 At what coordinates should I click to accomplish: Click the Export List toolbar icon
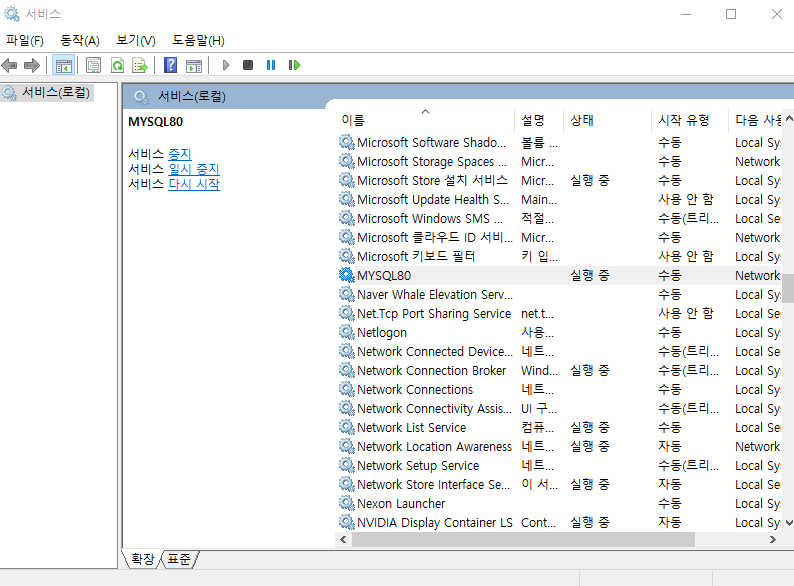(140, 65)
